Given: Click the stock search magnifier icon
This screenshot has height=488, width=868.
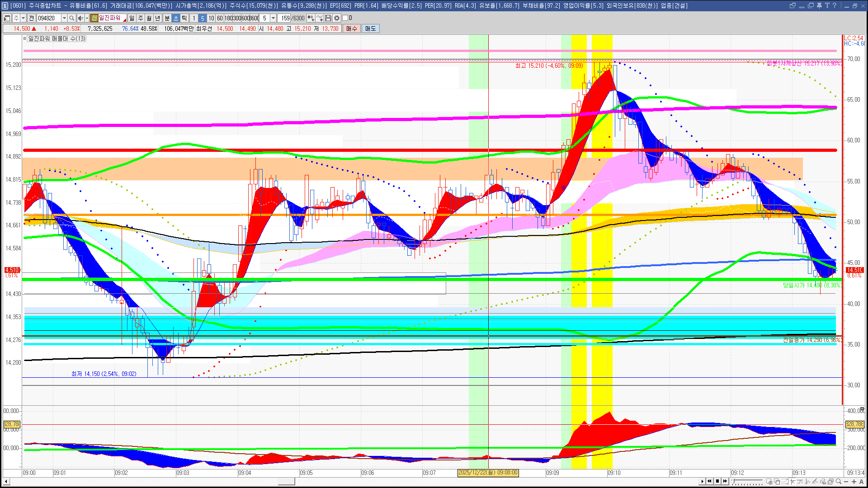Looking at the screenshot, I should (71, 18).
